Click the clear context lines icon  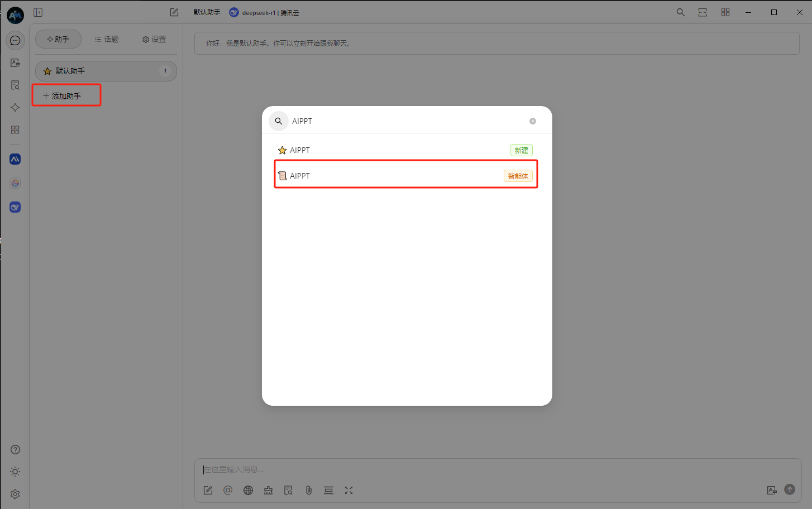pyautogui.click(x=328, y=490)
